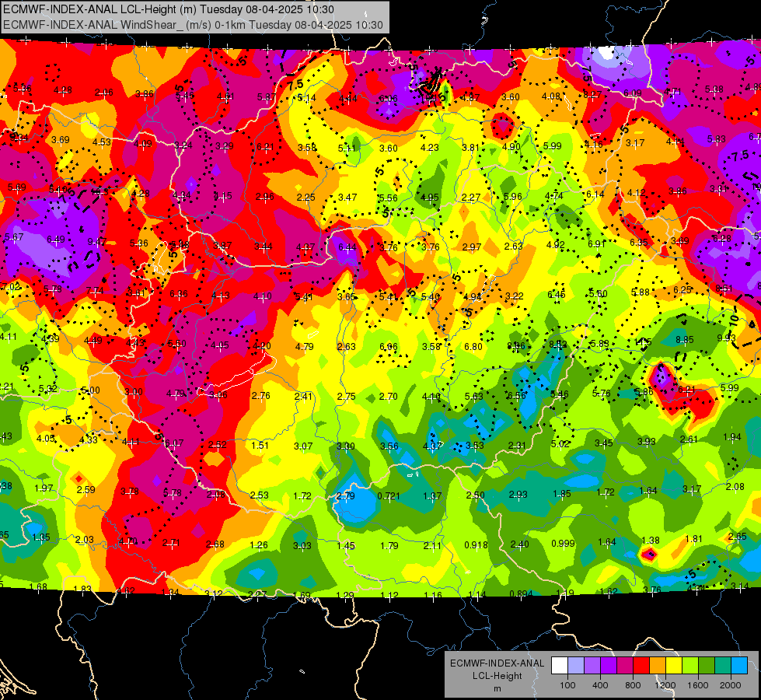Click the LCL-Height title line at top
The height and width of the screenshot is (700, 761).
[169, 9]
